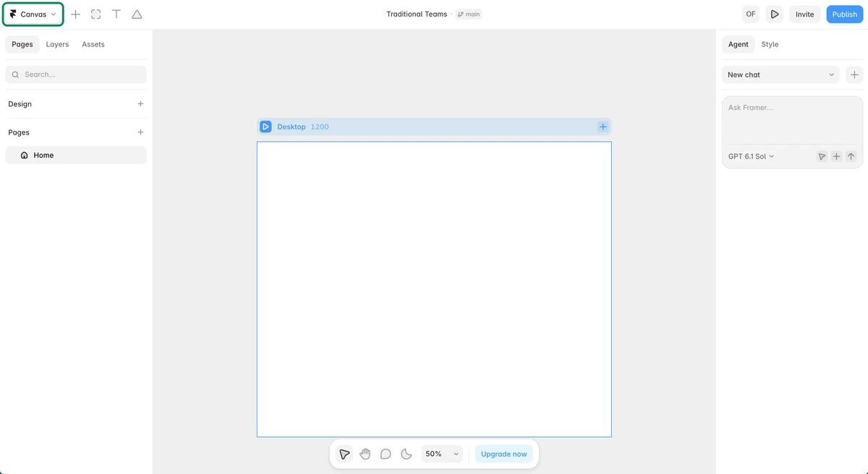Image resolution: width=868 pixels, height=474 pixels.
Task: Select the Home page row
Action: 76,155
